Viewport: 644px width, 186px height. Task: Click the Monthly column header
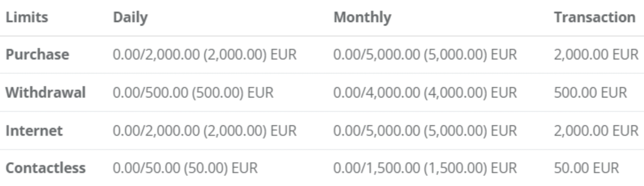pos(362,17)
